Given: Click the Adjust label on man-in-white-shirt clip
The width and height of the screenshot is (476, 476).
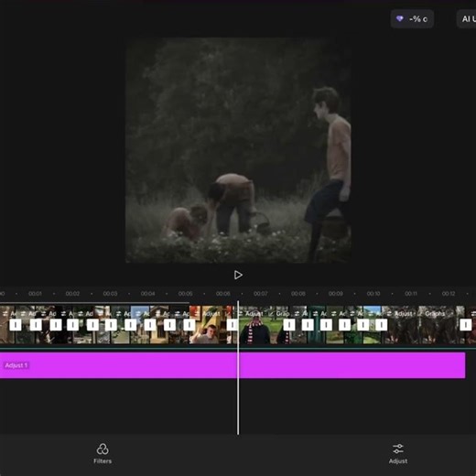Looking at the screenshot, I should [x=211, y=314].
